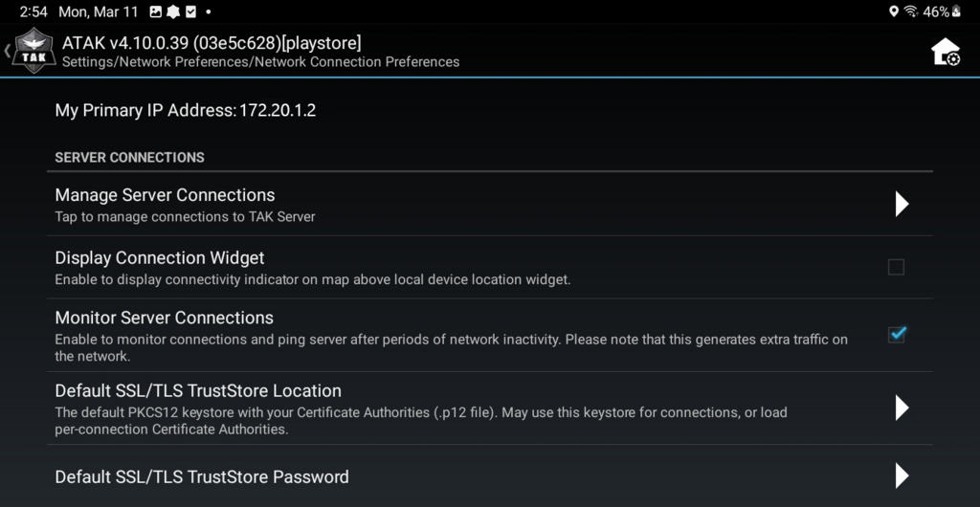Tap the location pin status icon
980x507 pixels.
(894, 11)
